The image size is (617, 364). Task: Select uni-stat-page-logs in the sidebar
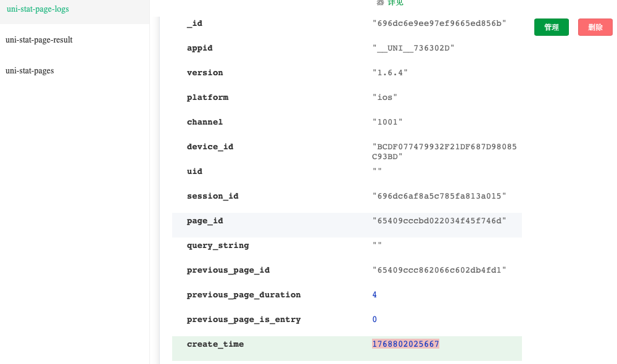click(38, 9)
